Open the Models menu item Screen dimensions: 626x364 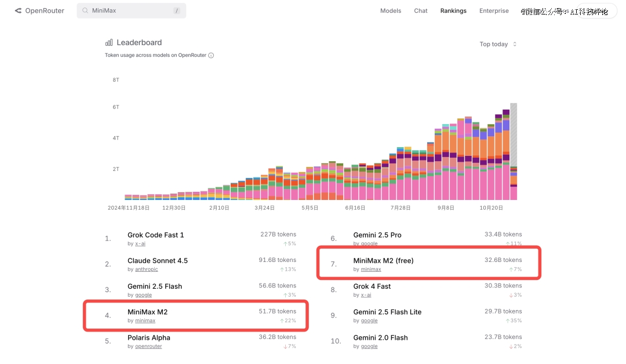point(390,11)
